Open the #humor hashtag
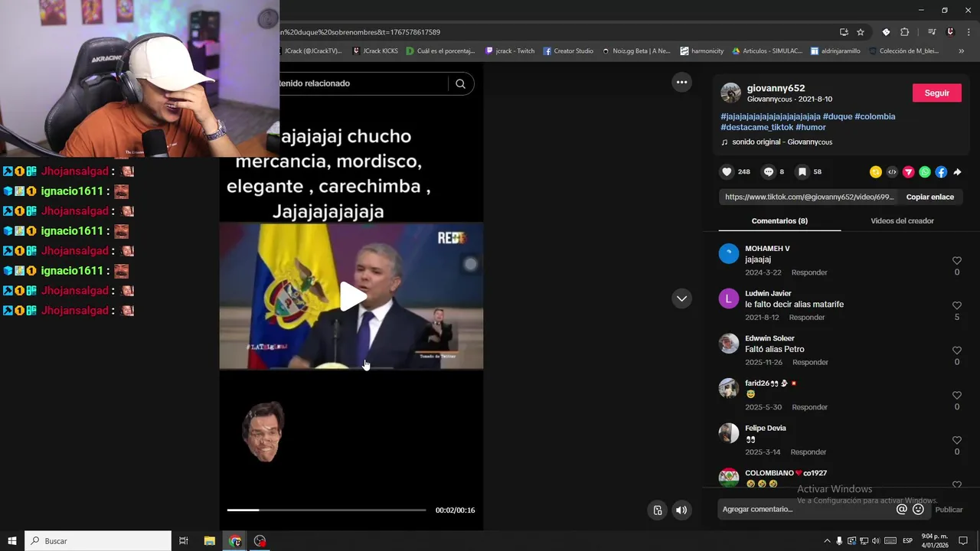 point(811,127)
